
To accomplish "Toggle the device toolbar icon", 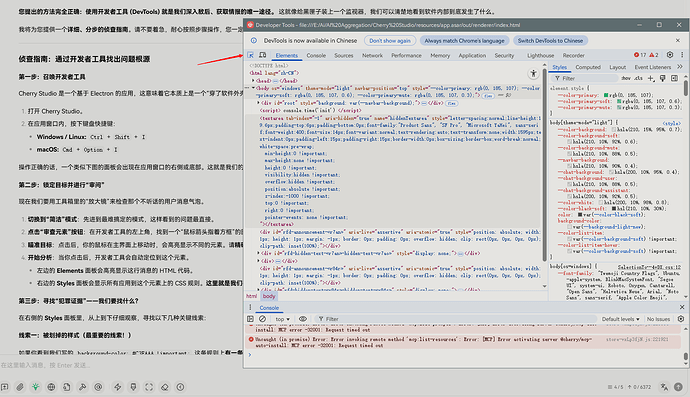I will point(262,55).
